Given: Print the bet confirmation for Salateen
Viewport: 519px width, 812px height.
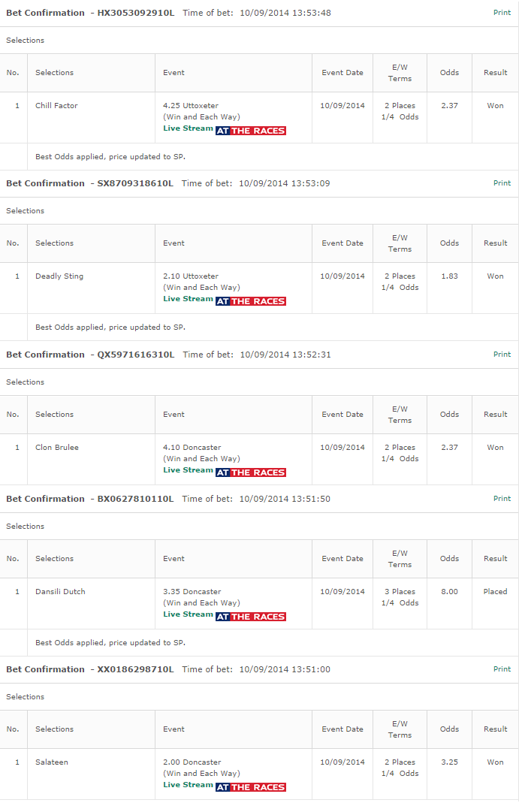Looking at the screenshot, I should click(x=502, y=669).
